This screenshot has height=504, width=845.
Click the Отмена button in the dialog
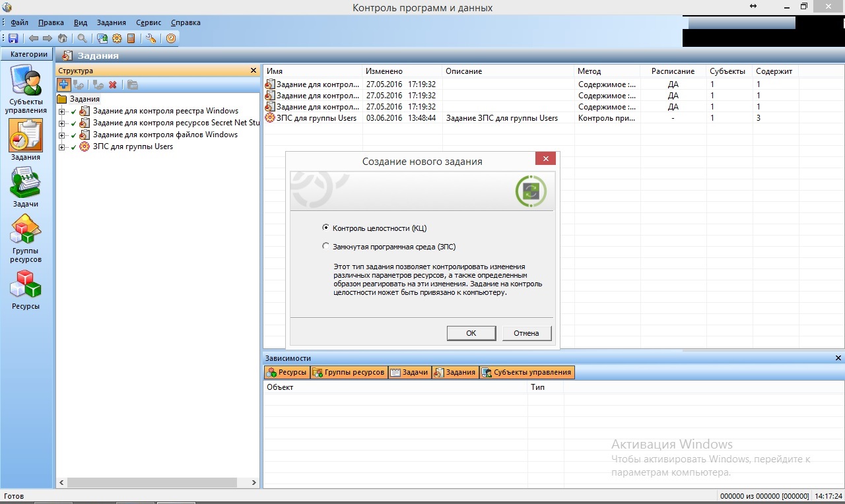(526, 333)
